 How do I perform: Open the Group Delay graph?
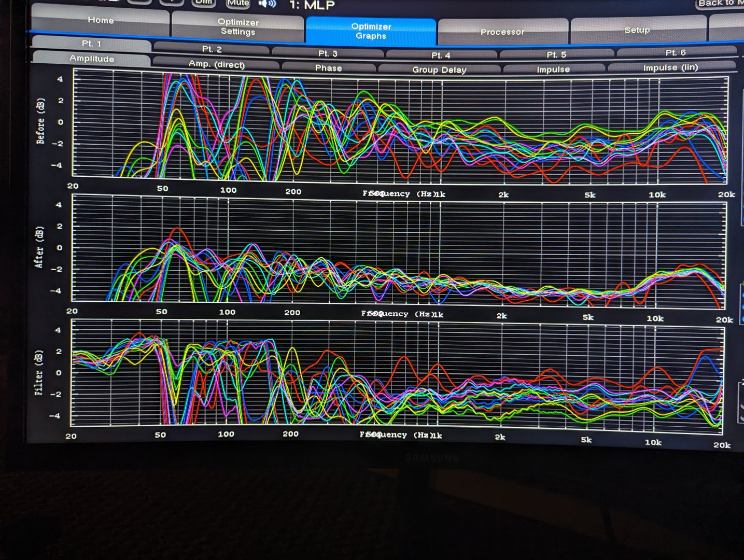click(439, 69)
